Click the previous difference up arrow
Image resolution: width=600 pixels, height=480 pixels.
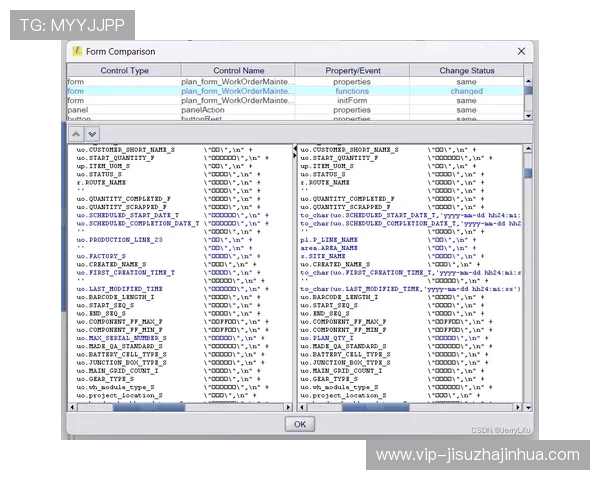[76, 133]
